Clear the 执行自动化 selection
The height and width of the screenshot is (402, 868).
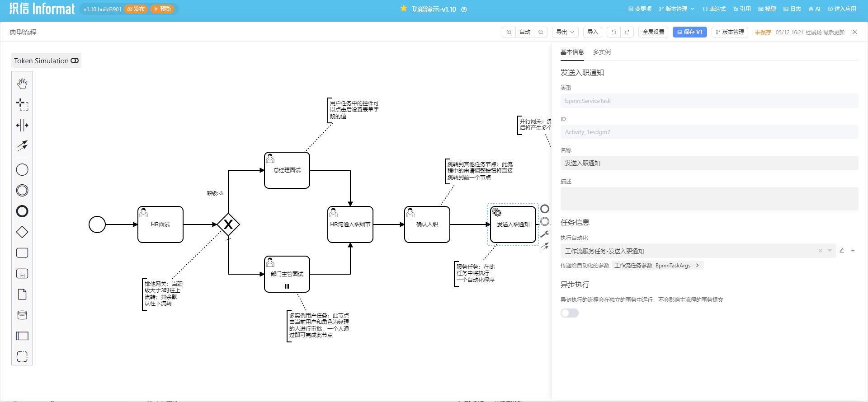pos(821,251)
